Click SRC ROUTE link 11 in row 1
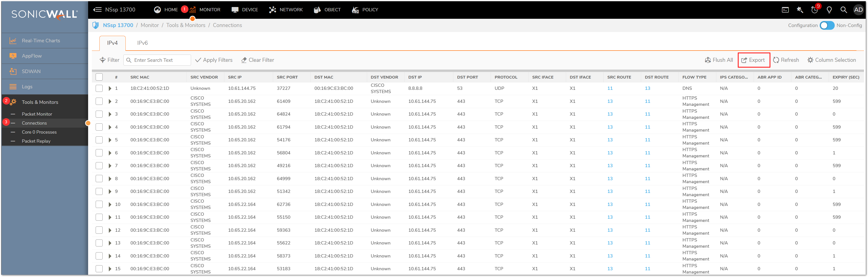This screenshot has width=868, height=277. point(610,88)
